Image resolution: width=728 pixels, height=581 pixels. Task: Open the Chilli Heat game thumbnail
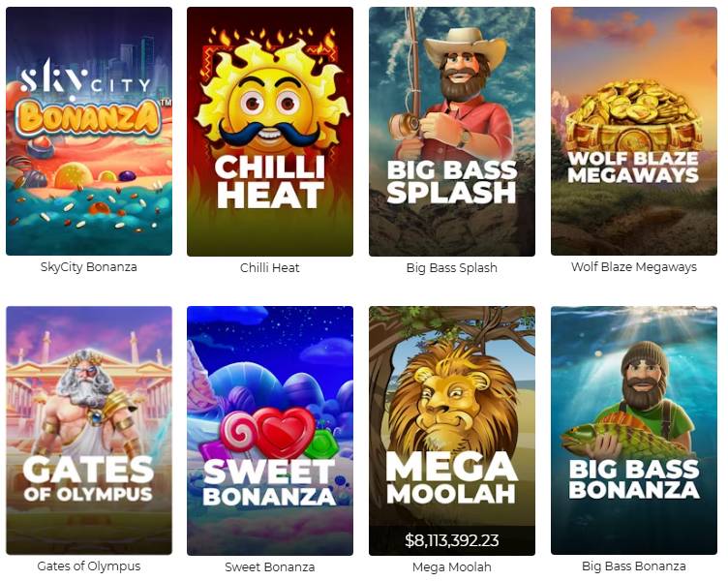[x=270, y=132]
